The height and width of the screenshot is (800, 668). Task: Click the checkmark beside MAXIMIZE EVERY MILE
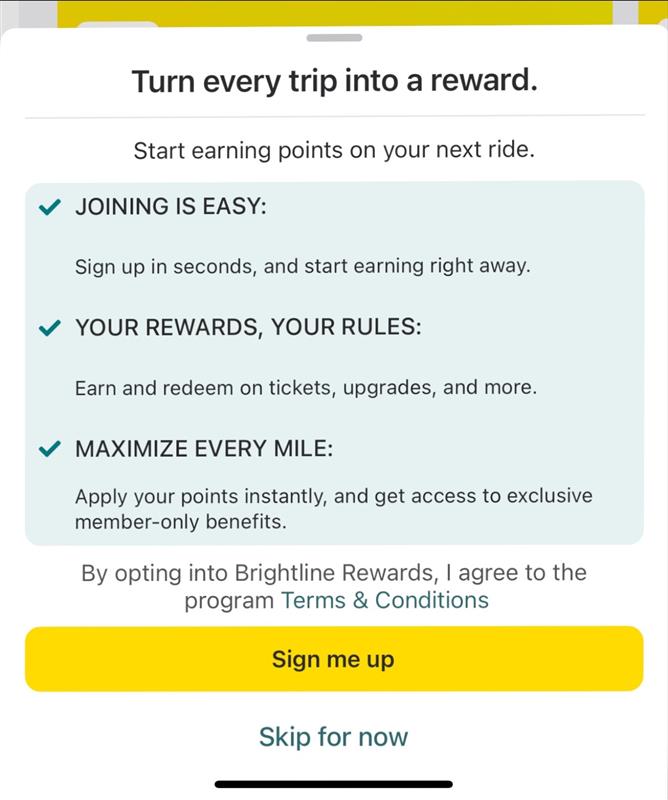pos(48,449)
